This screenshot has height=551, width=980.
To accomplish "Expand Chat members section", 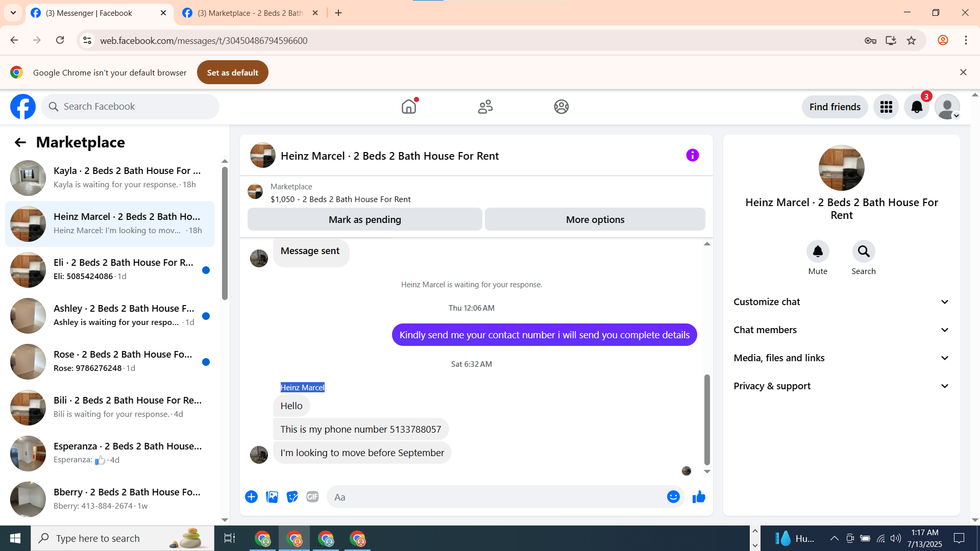I will tap(841, 330).
